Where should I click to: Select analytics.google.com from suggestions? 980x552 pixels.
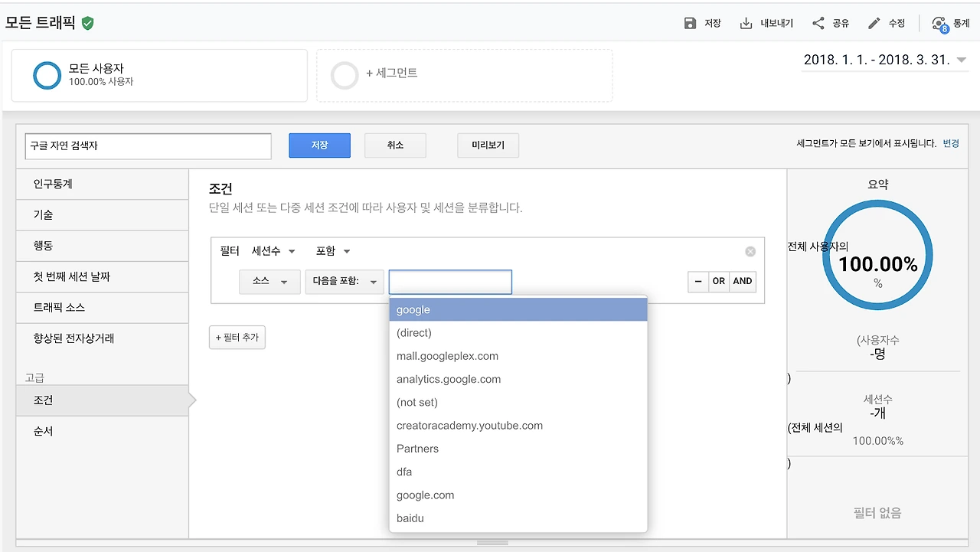(518, 379)
